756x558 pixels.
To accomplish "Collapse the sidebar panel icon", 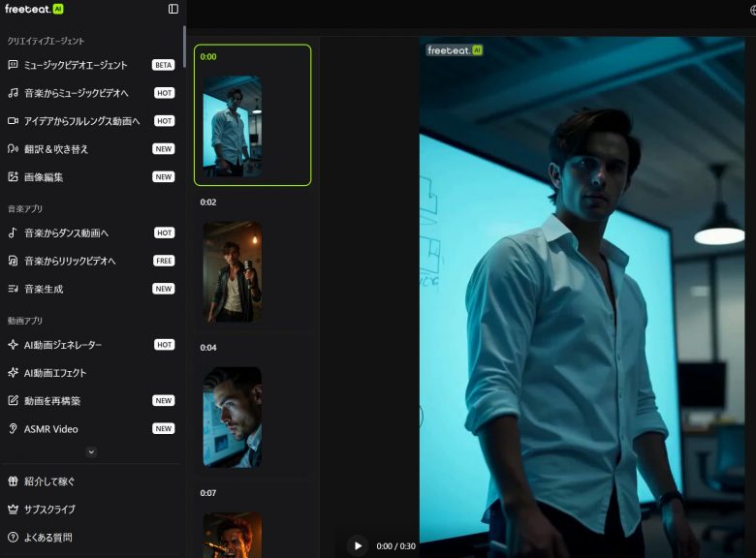I will pos(173,9).
